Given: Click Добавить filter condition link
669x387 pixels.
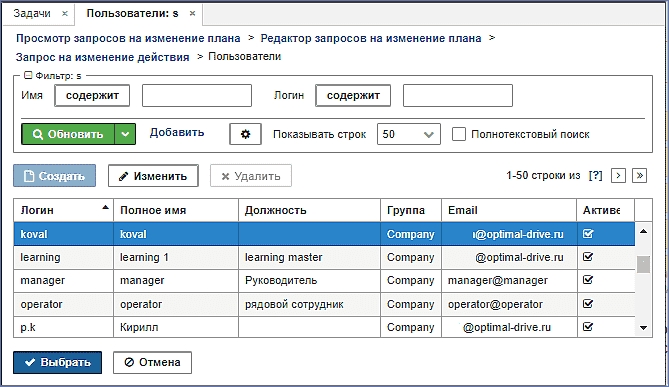Looking at the screenshot, I should [177, 133].
